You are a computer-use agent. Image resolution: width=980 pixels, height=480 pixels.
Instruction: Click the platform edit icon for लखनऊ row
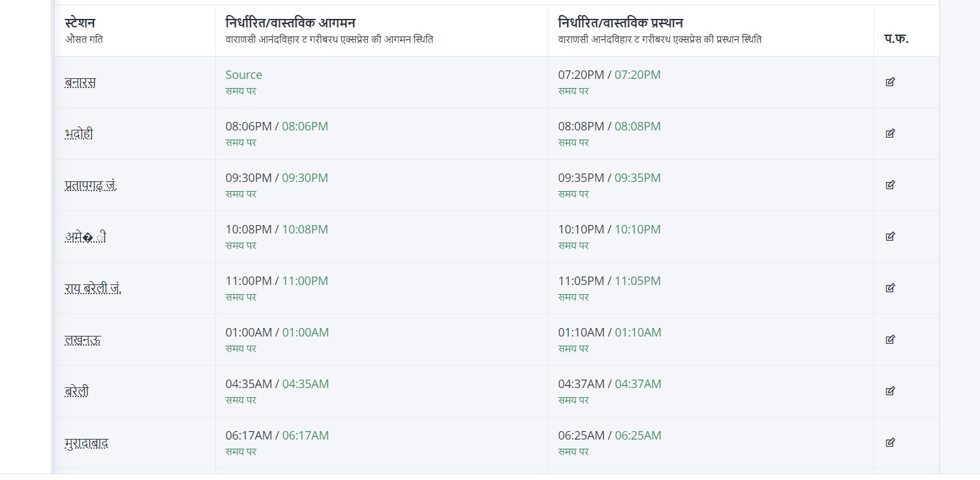click(890, 340)
